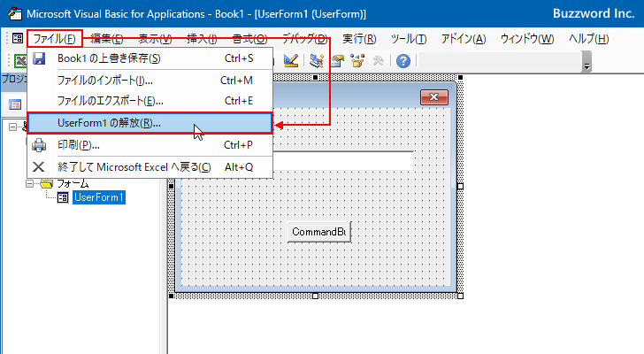This screenshot has width=644, height=354.
Task: Show the Toolbox with hammer-wrench icon
Action: point(379,61)
